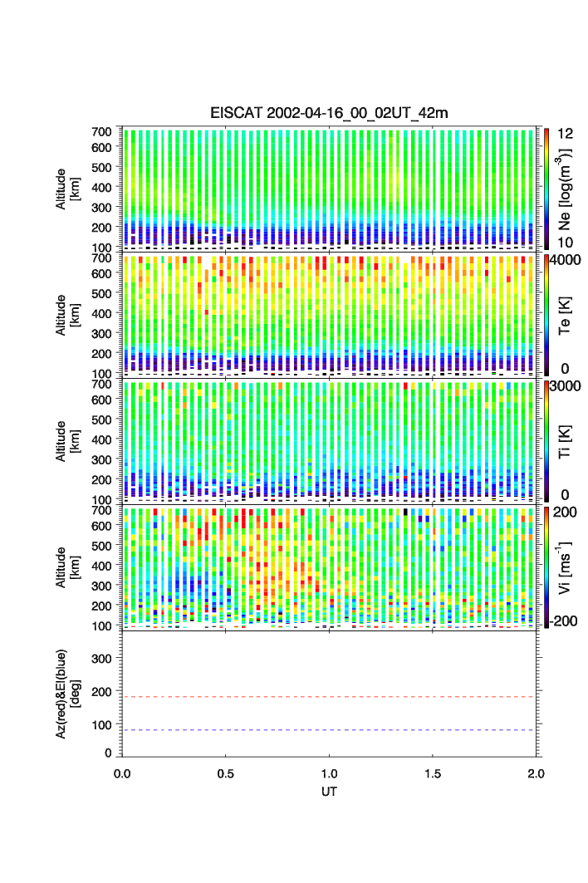The height and width of the screenshot is (883, 588).
Task: Click the 1.5 tick label on UT axis
Action: [x=433, y=773]
